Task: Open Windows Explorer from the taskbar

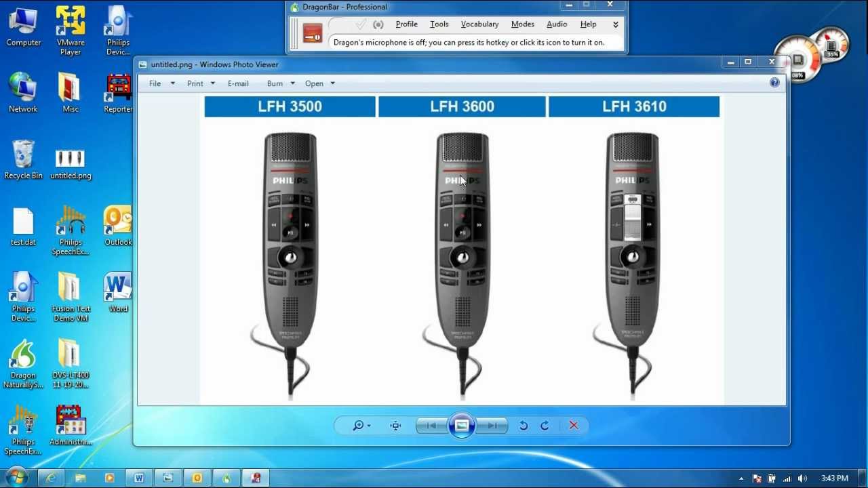Action: [x=80, y=479]
